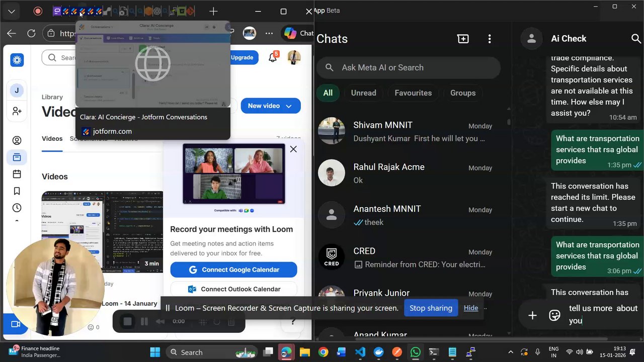This screenshot has width=644, height=362.
Task: Open Ai Check contact avatar
Action: (531, 39)
